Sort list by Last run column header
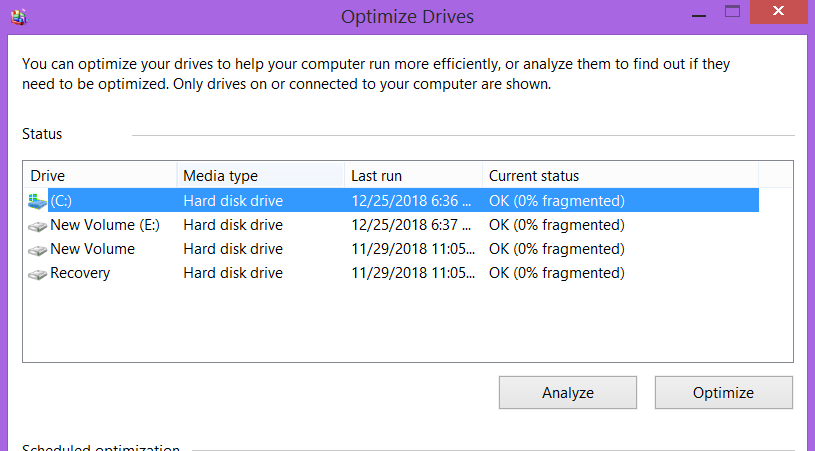The width and height of the screenshot is (815, 451). (x=414, y=176)
